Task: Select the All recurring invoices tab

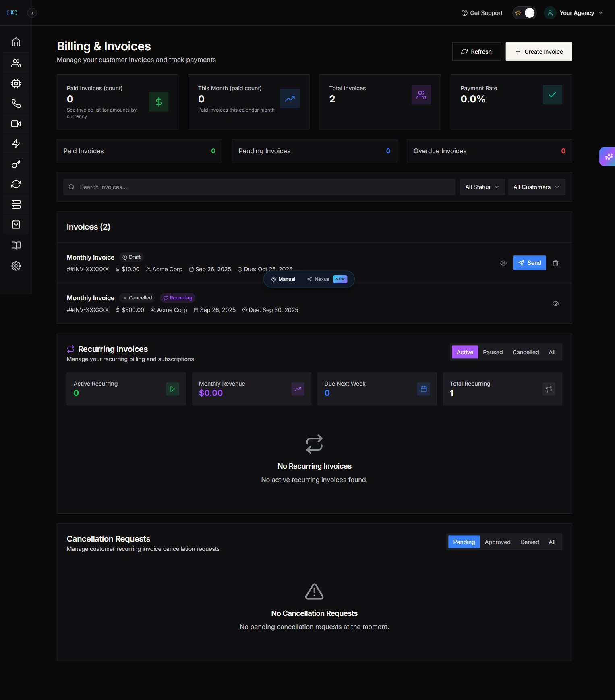Action: tap(552, 352)
